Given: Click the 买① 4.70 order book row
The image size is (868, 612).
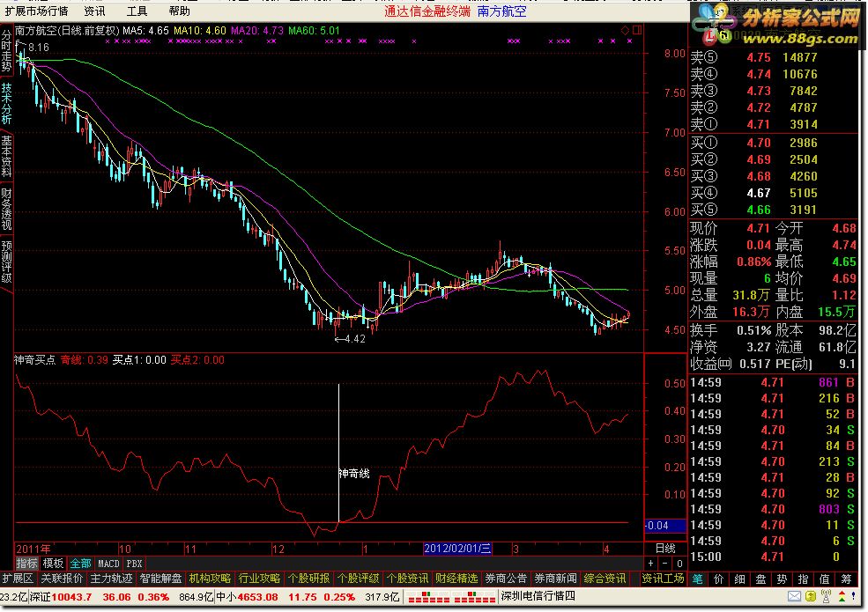Looking at the screenshot, I should tap(773, 143).
